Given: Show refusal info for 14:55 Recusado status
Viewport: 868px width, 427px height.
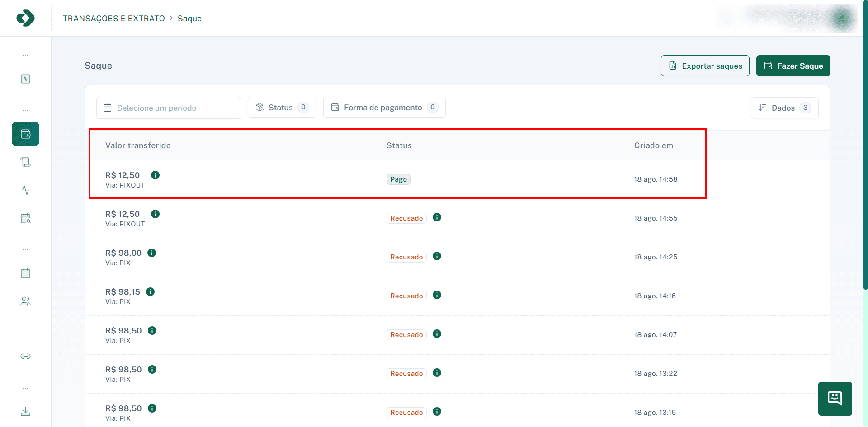Looking at the screenshot, I should [x=437, y=217].
